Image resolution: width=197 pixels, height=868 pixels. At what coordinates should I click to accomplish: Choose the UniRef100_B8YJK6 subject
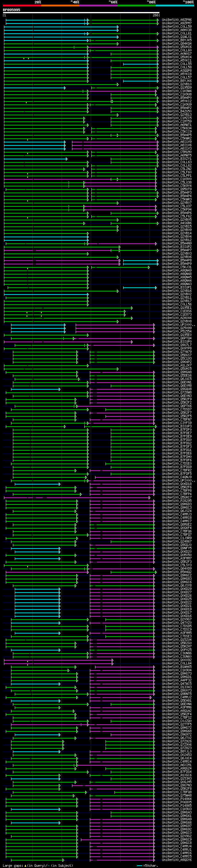pos(177,81)
